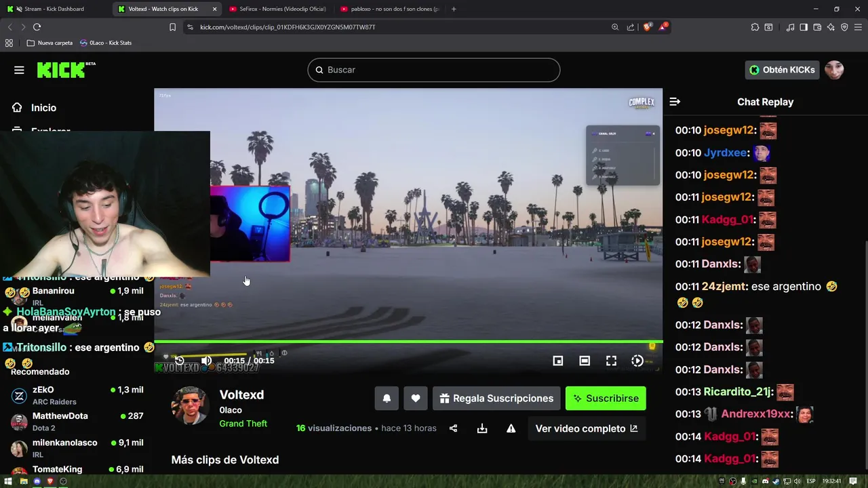Close the Voltexd clips tab
The image size is (868, 488).
point(215,9)
